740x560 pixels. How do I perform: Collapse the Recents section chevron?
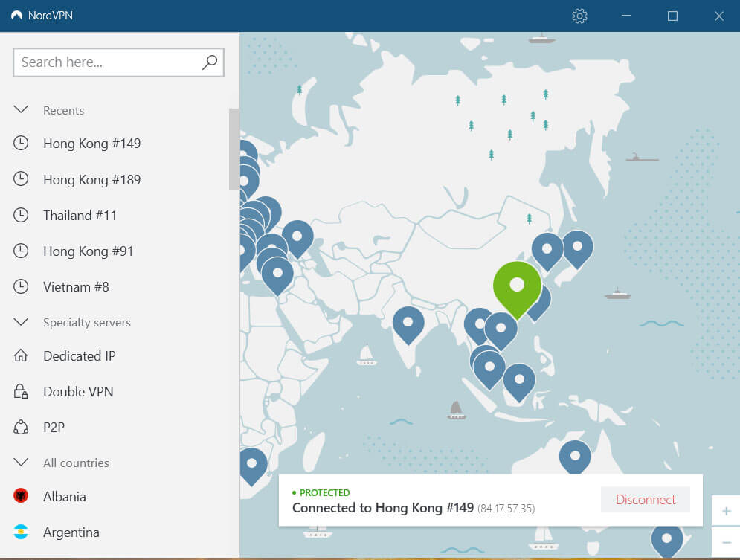coord(21,109)
